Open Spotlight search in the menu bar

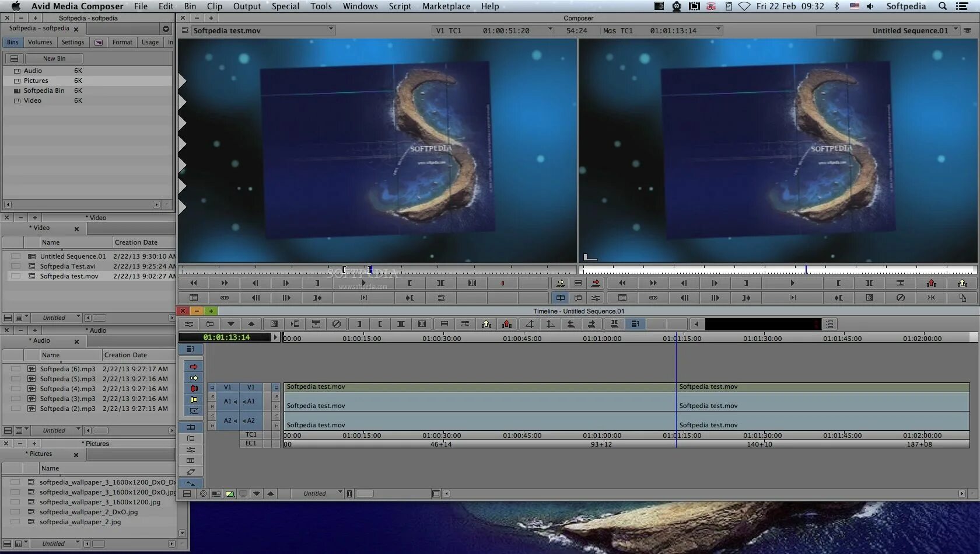click(x=942, y=6)
